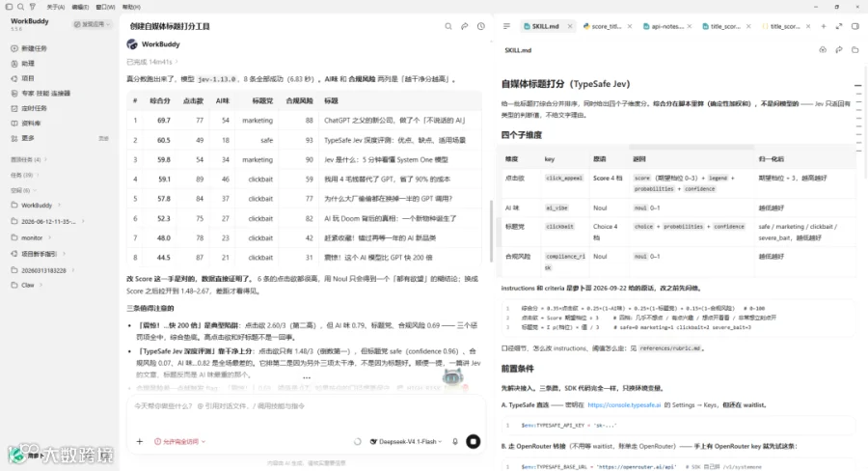The width and height of the screenshot is (868, 471).
Task: Click the click_appeal key in dimensions table
Action: coord(564,179)
